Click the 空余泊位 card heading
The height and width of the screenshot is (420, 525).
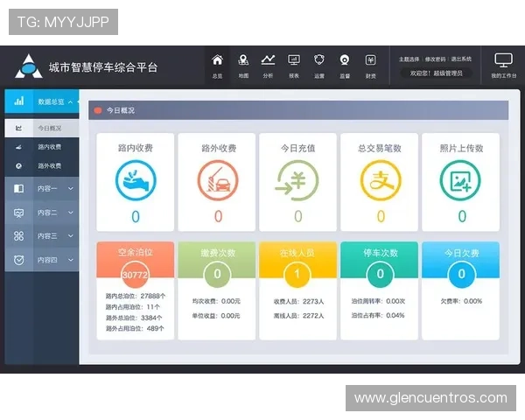(136, 252)
